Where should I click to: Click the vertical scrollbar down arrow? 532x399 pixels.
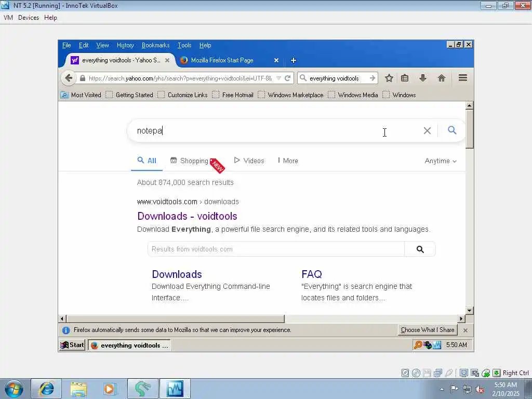click(469, 311)
